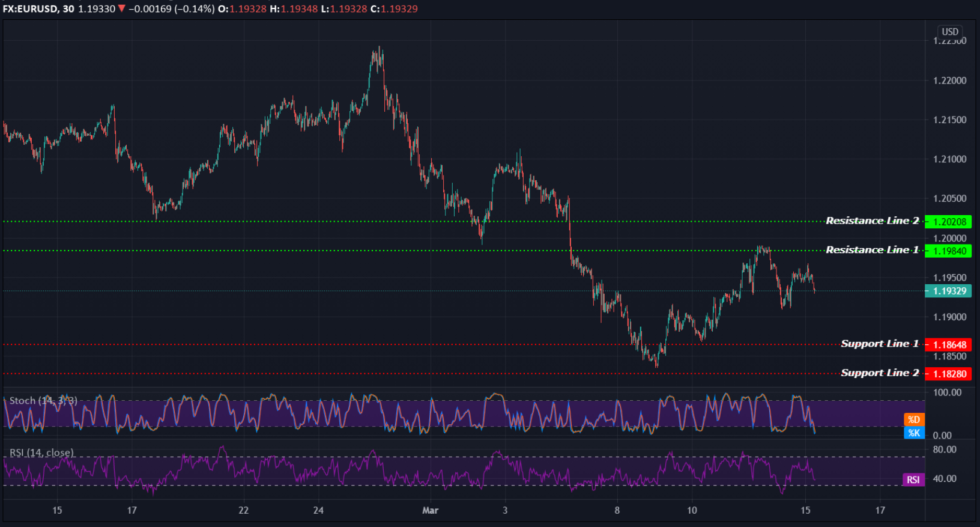Click the current price 1.19329 label

(x=948, y=291)
